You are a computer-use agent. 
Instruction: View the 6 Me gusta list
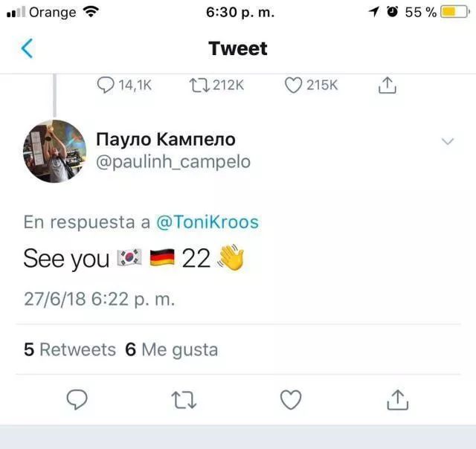pos(172,349)
